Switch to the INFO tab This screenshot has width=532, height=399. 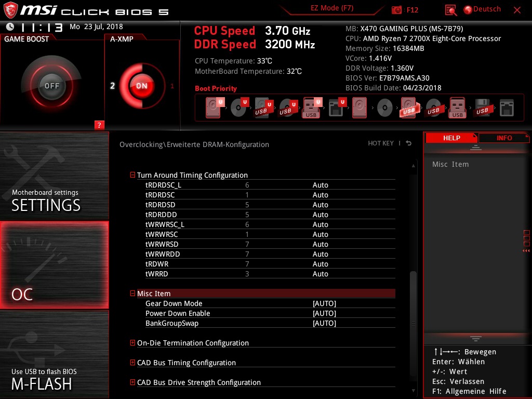pyautogui.click(x=504, y=138)
